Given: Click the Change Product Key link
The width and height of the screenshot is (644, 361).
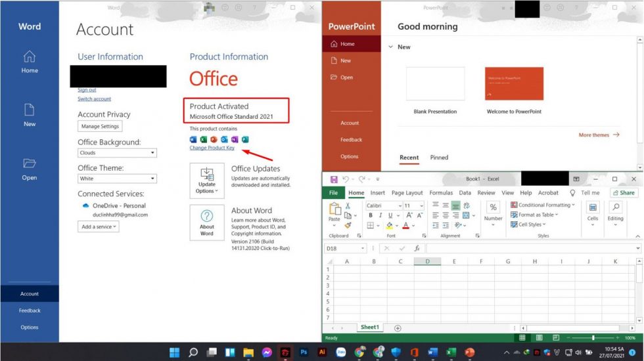Looking at the screenshot, I should (x=212, y=148).
